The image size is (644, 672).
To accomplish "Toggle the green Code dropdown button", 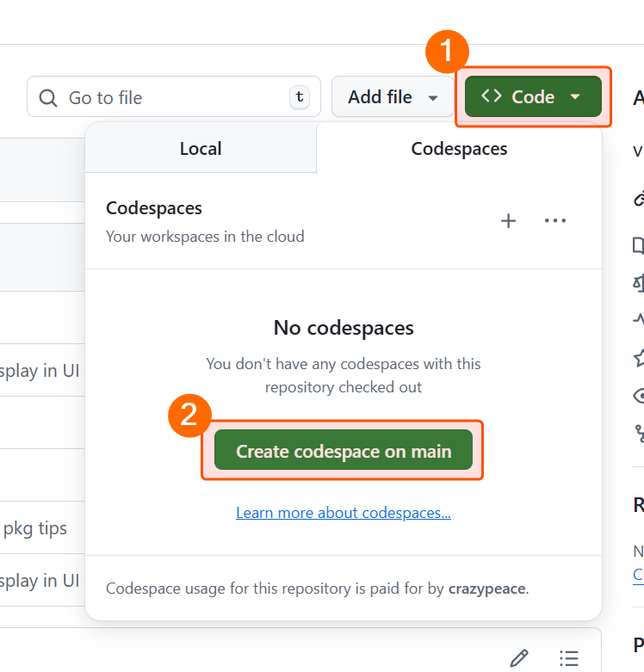I will (533, 97).
